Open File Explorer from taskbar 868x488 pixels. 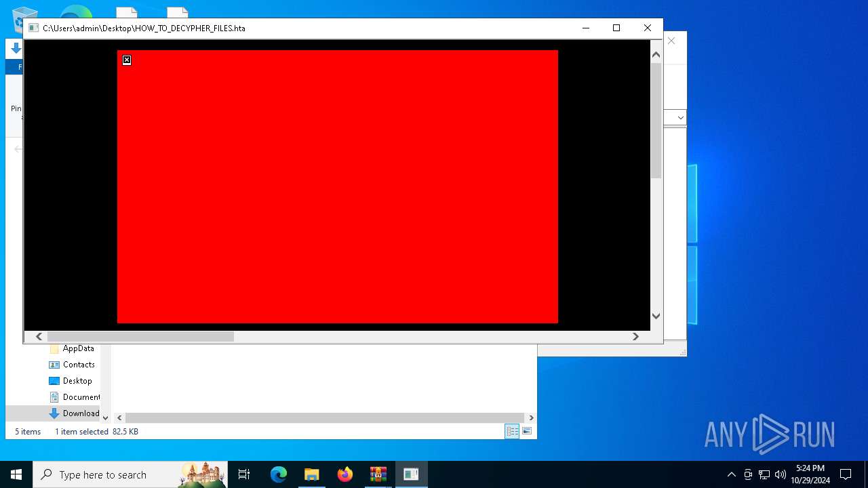312,474
